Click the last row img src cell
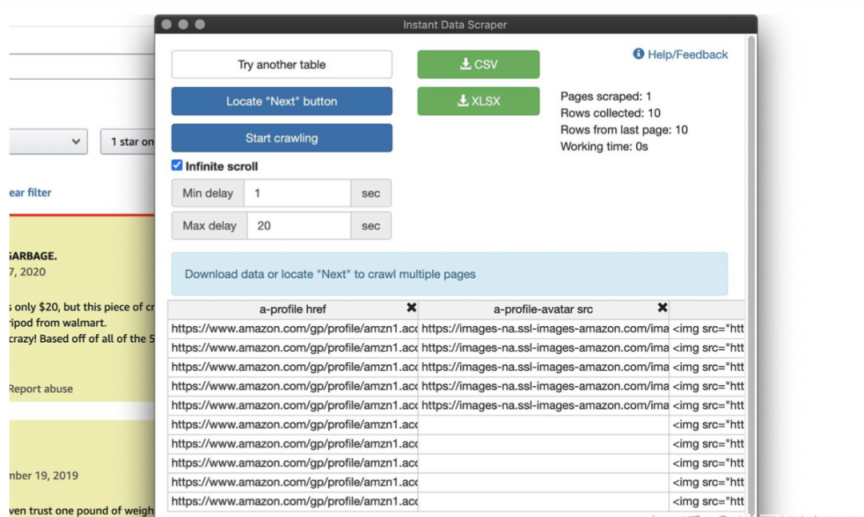Screen dimensions: 864x517 (707, 502)
